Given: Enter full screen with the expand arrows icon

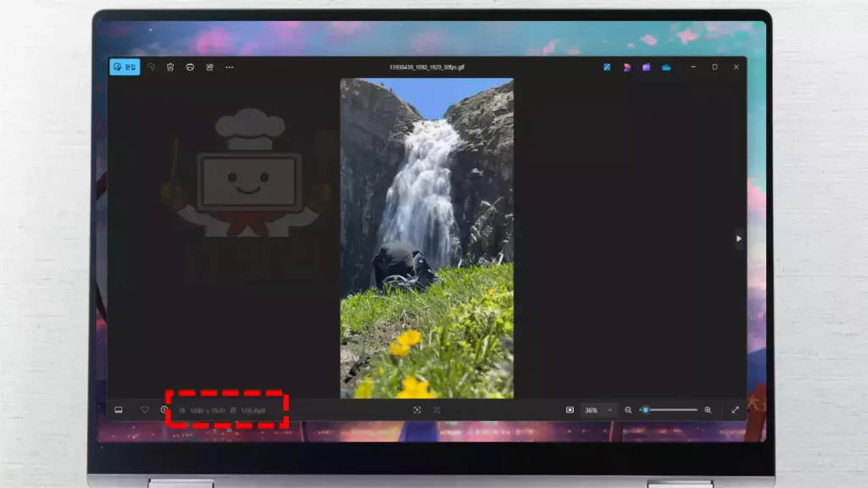Looking at the screenshot, I should pos(735,410).
